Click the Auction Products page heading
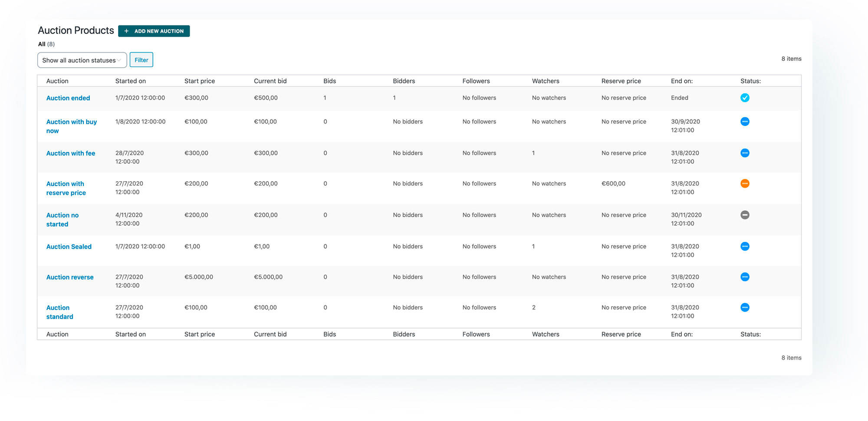Viewport: 868px width, 421px height. pyautogui.click(x=76, y=30)
